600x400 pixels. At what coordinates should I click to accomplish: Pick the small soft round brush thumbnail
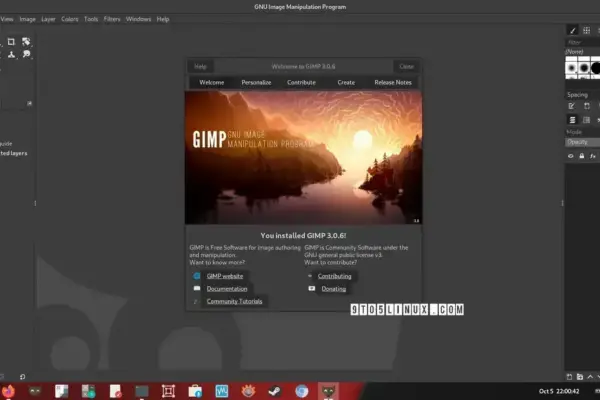571,68
